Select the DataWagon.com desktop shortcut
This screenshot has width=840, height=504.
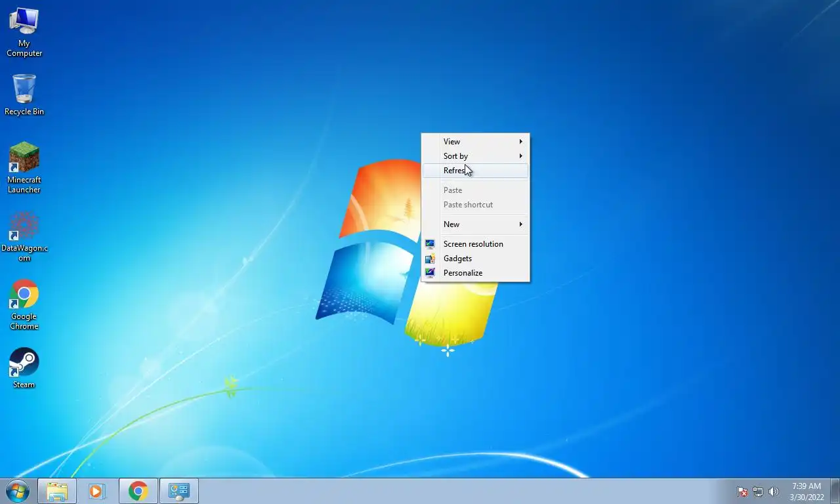coord(24,237)
